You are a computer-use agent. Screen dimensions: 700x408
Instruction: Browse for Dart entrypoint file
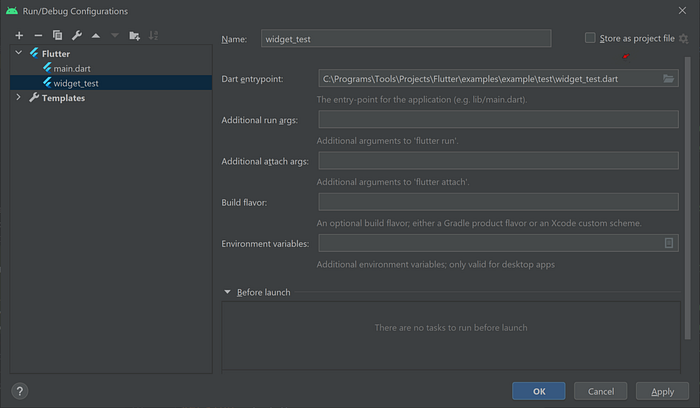point(669,78)
